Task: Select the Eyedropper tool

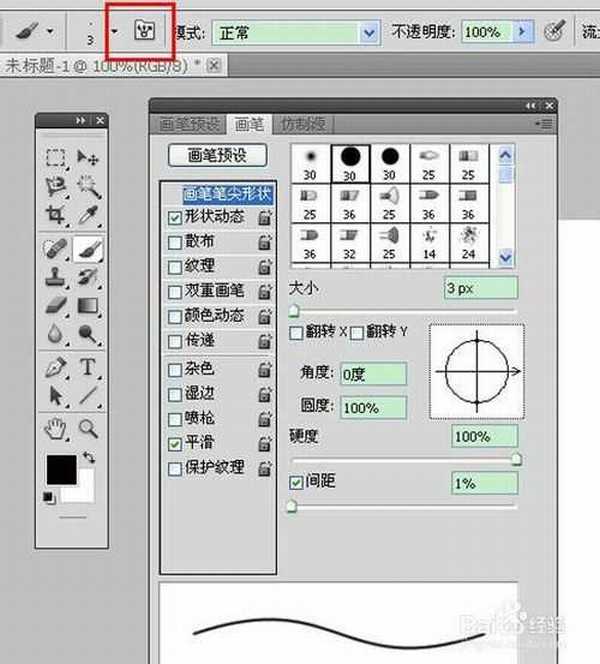Action: [88, 215]
